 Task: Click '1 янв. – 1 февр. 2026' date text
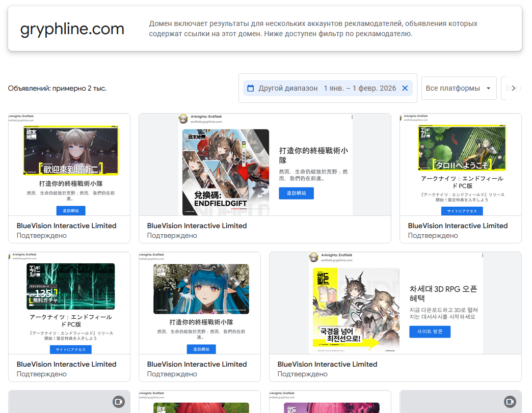[x=360, y=88]
